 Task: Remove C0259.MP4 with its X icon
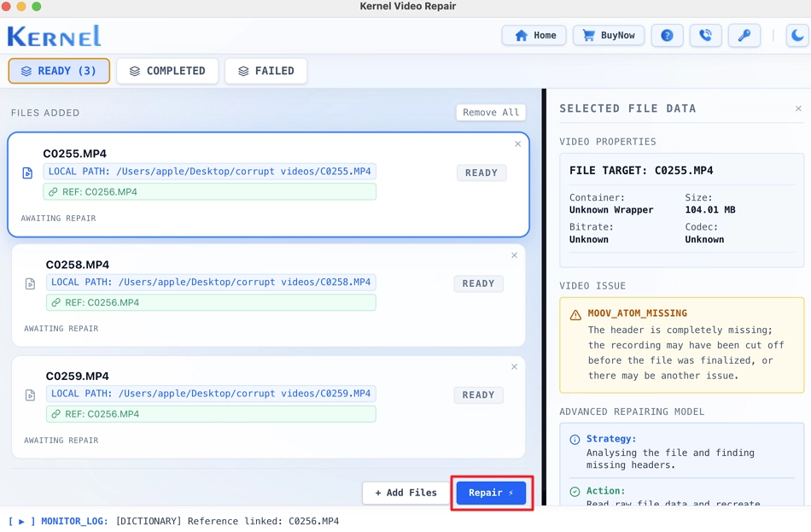(514, 366)
